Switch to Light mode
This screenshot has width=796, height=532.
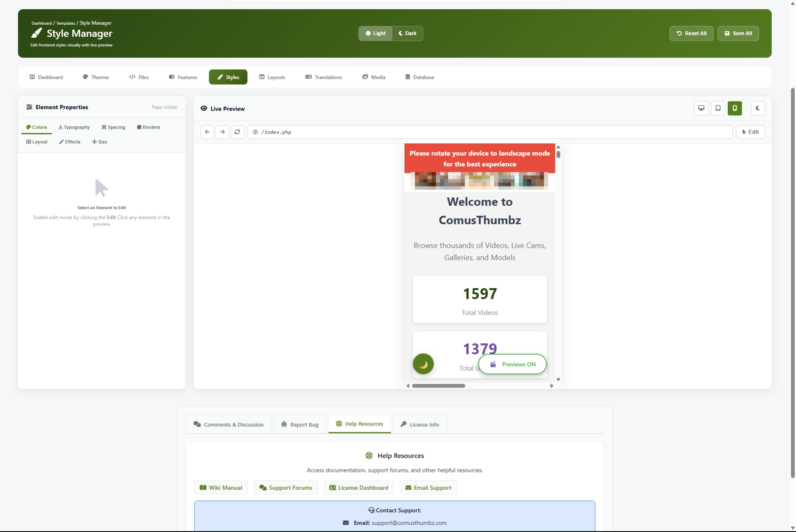point(375,34)
